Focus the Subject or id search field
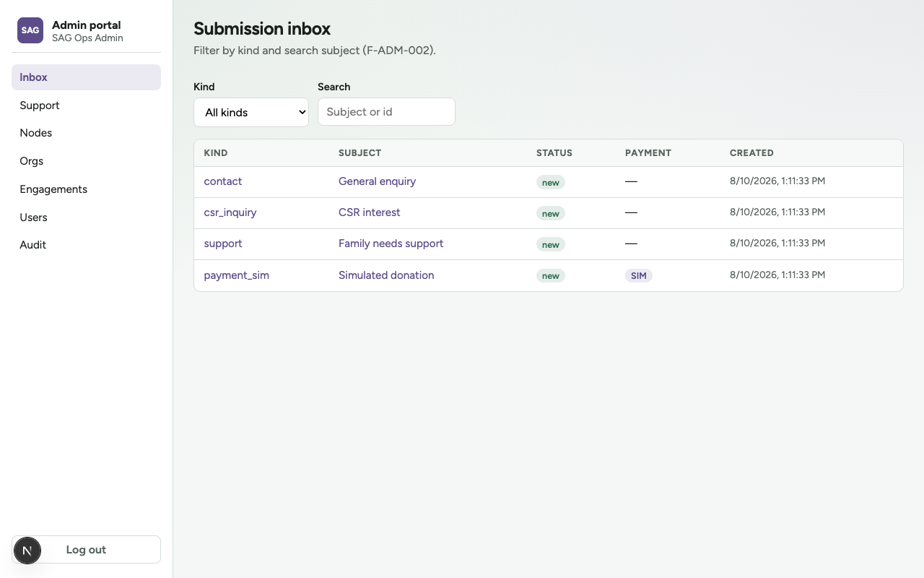 tap(386, 111)
